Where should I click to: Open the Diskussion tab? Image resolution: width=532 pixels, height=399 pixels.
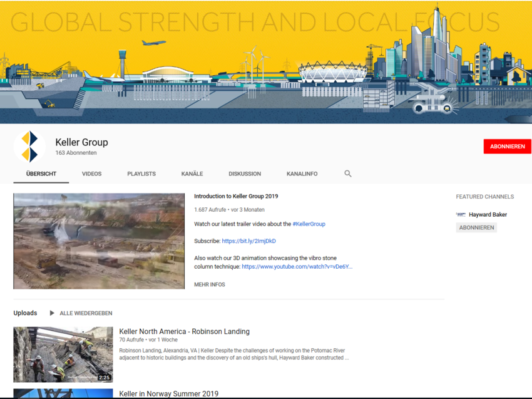click(245, 174)
